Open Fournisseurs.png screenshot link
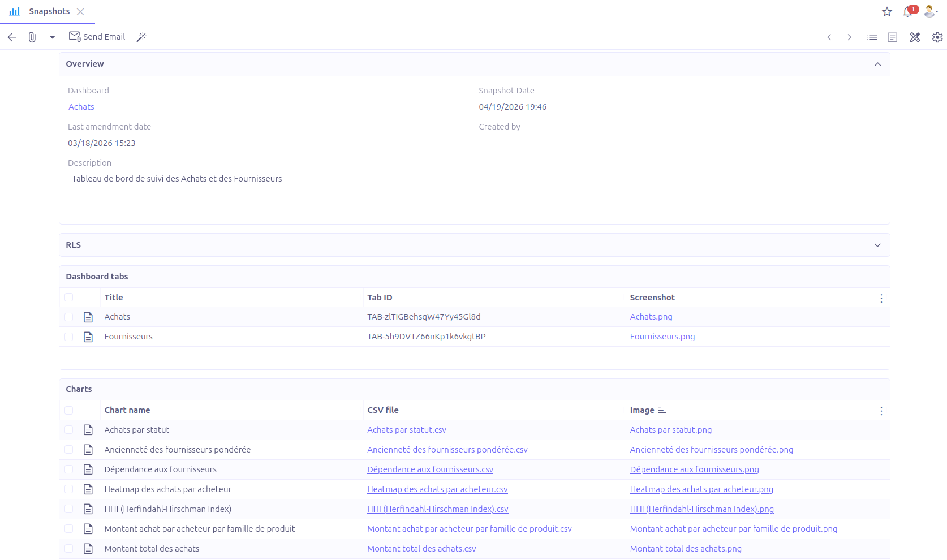 pyautogui.click(x=662, y=337)
